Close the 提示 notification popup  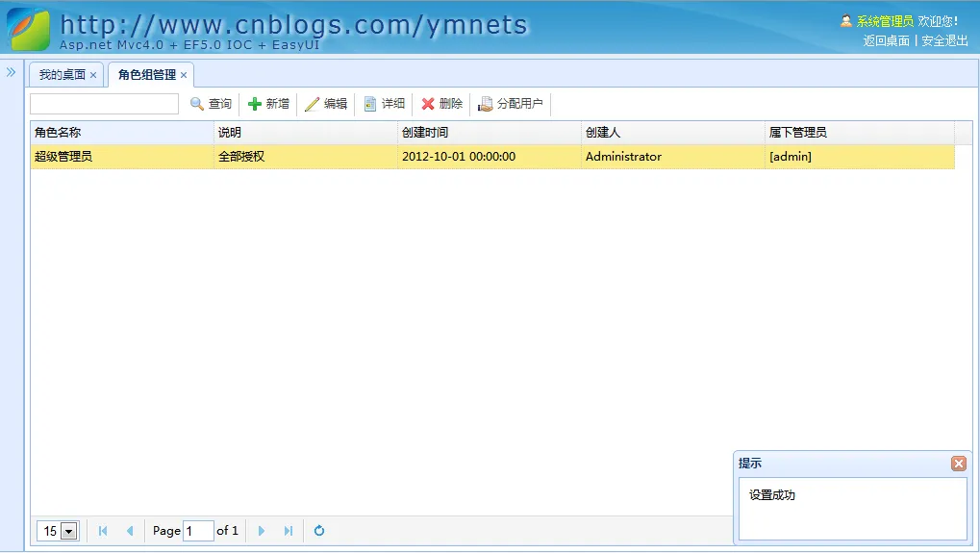pyautogui.click(x=958, y=464)
